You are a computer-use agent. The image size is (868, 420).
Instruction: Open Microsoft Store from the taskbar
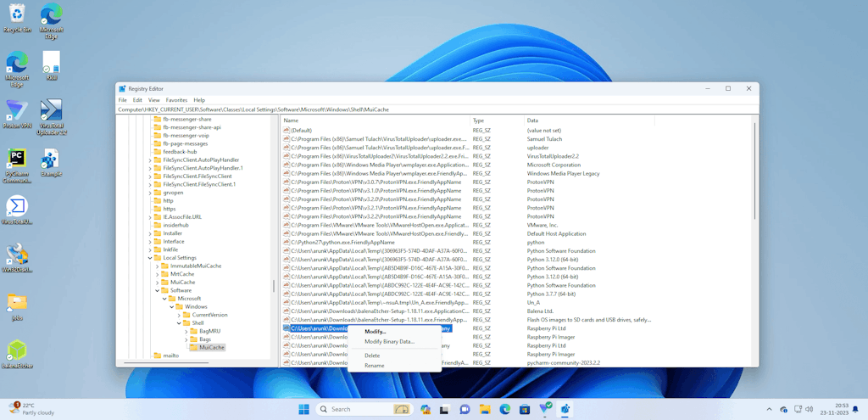525,409
